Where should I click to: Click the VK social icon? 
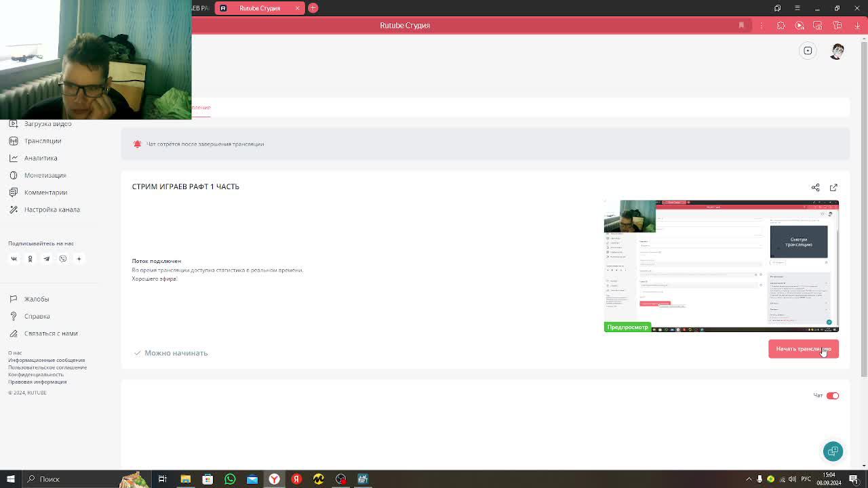pos(14,258)
